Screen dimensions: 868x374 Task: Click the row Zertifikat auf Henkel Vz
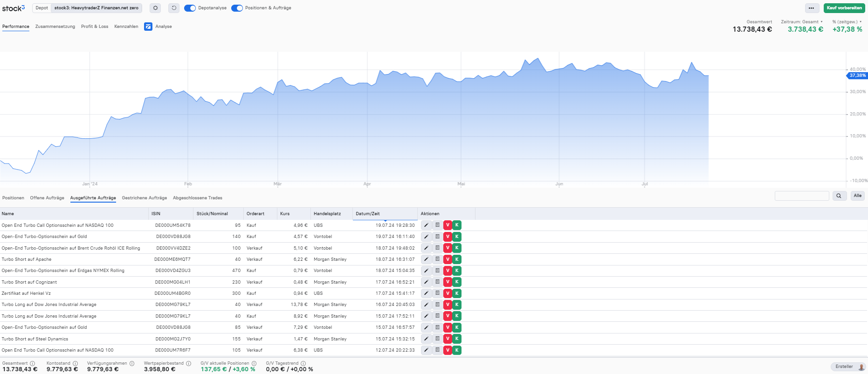click(x=434, y=293)
